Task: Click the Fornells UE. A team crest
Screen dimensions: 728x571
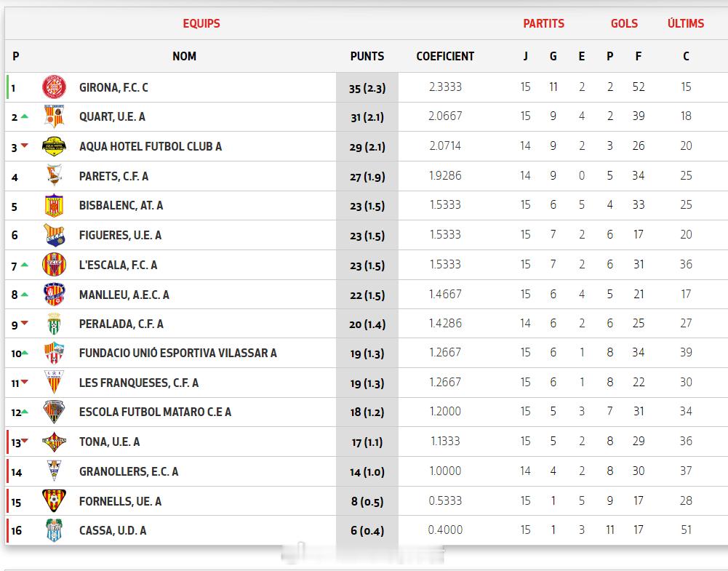Action: click(x=54, y=501)
